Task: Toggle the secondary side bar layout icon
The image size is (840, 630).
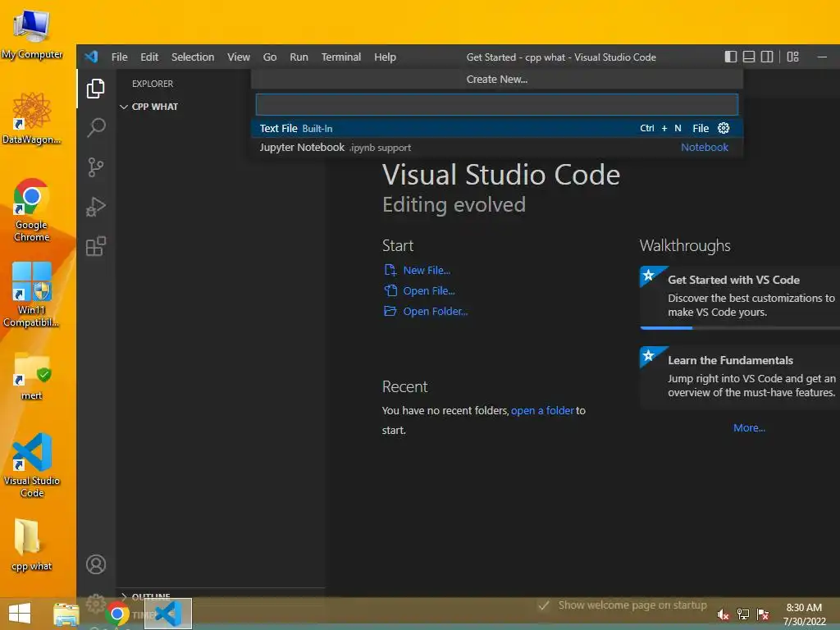Action: [767, 57]
